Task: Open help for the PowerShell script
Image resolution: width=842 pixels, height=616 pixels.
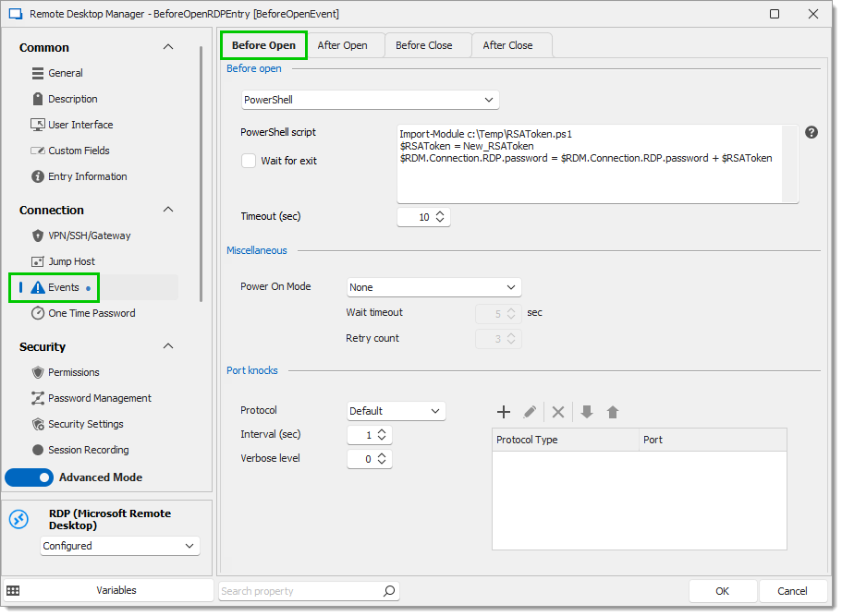Action: 811,132
